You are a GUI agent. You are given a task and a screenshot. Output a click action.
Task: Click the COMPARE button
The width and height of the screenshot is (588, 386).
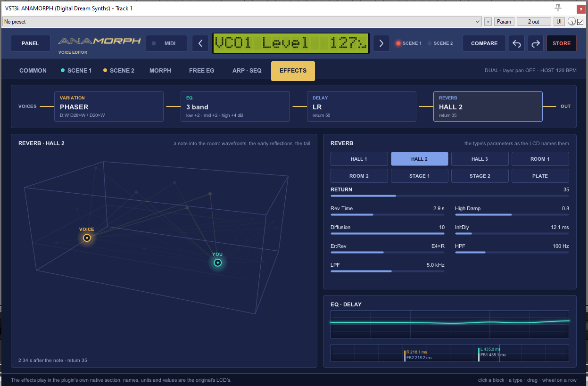point(484,43)
